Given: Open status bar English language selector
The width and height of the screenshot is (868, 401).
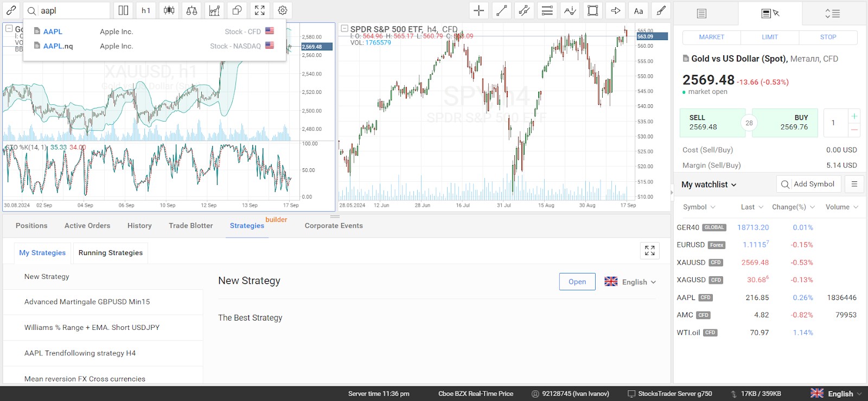Looking at the screenshot, I should [x=836, y=393].
